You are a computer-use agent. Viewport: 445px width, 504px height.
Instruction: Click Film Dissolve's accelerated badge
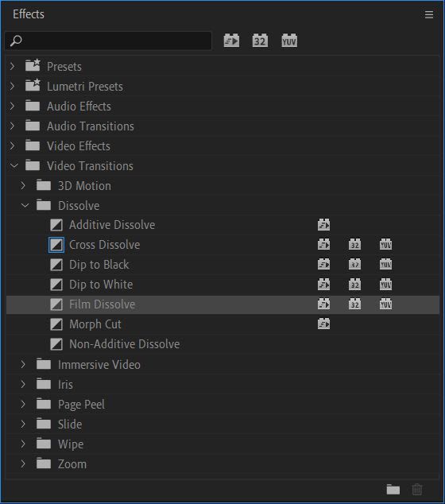click(x=323, y=304)
